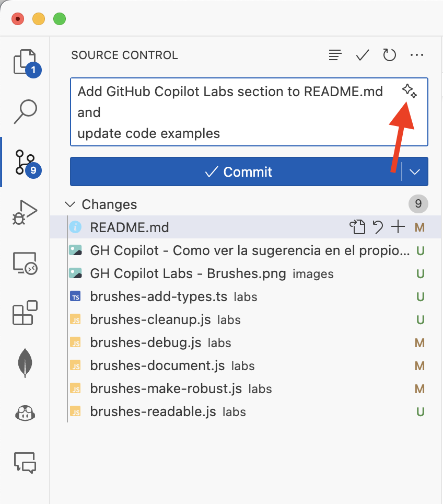Open the Search view in activity bar

point(25,111)
